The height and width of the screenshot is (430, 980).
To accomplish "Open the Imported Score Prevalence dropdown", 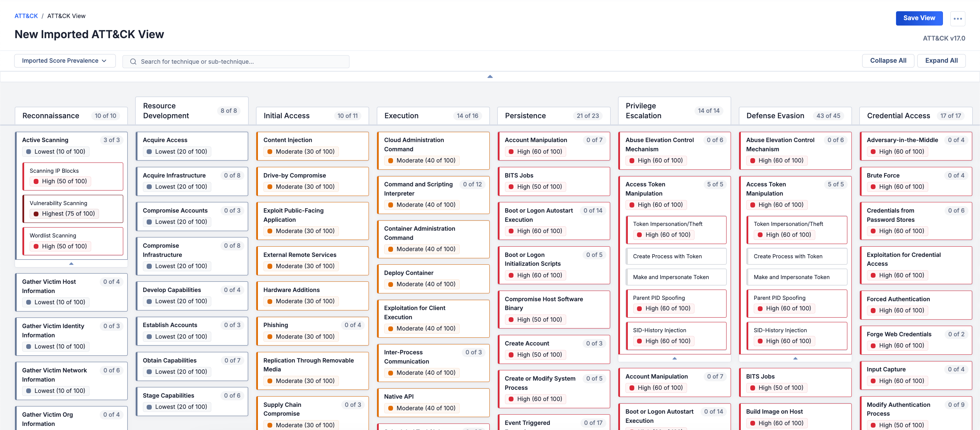I will pyautogui.click(x=65, y=61).
